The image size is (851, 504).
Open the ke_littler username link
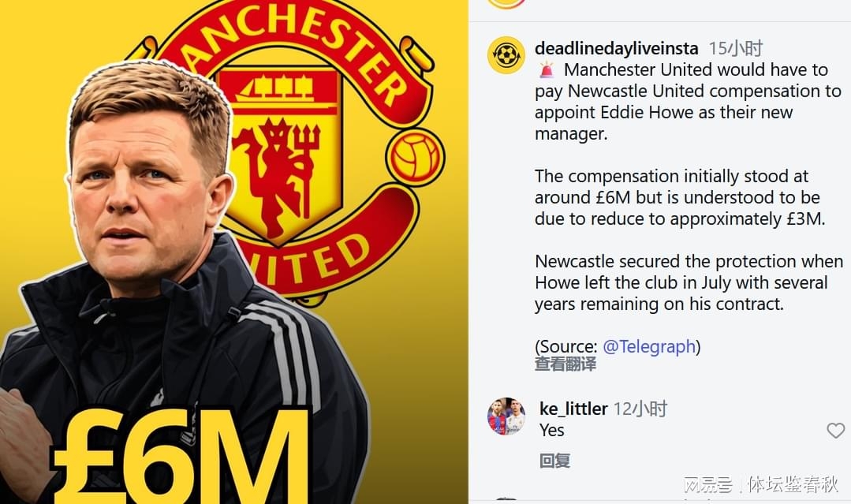tap(573, 409)
